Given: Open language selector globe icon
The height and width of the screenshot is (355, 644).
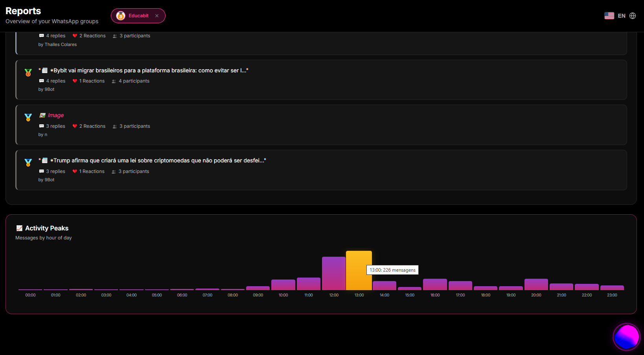Looking at the screenshot, I should click(x=633, y=16).
